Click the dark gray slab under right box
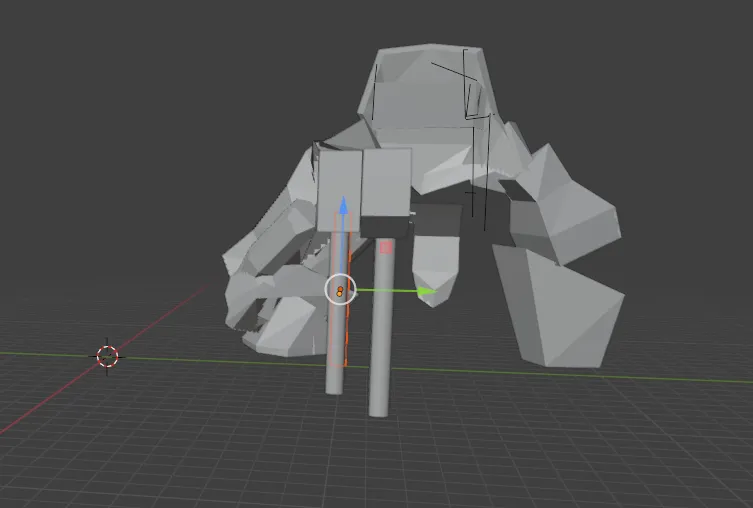 (386, 226)
